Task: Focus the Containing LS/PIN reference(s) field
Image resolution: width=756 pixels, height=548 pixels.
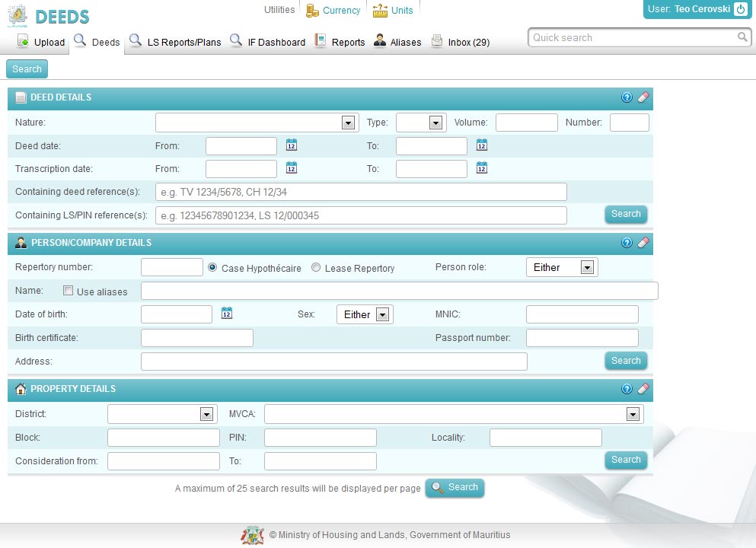Action: pyautogui.click(x=361, y=215)
